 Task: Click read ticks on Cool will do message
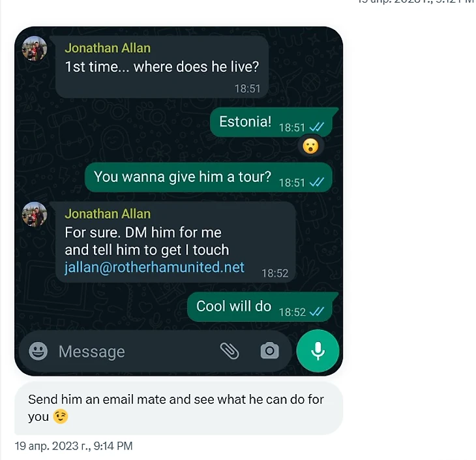click(x=317, y=311)
